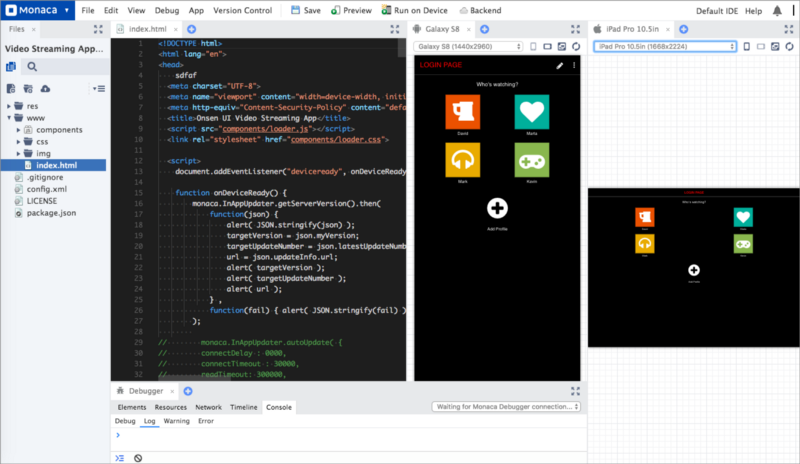Screen dimensions: 800x464
Task: Switch to the iPad Pro 10.5in tab
Action: [x=632, y=29]
